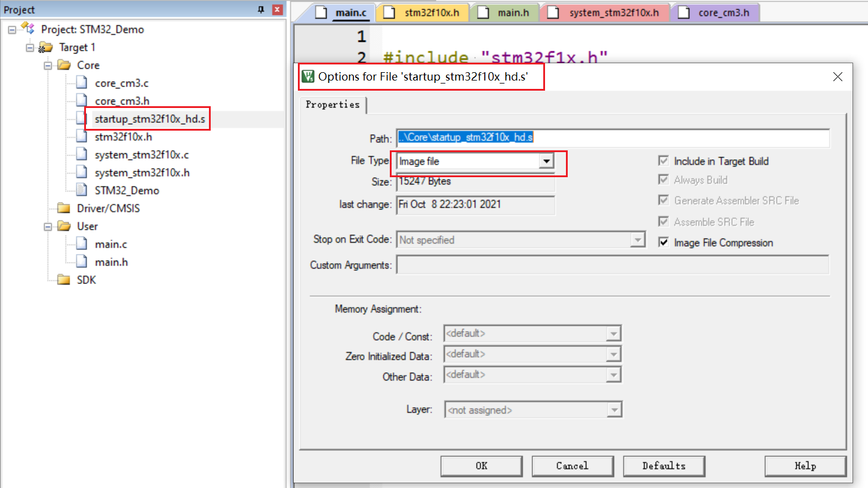Click the Keil icon in Options dialog title
The height and width of the screenshot is (488, 868).
pyautogui.click(x=308, y=76)
